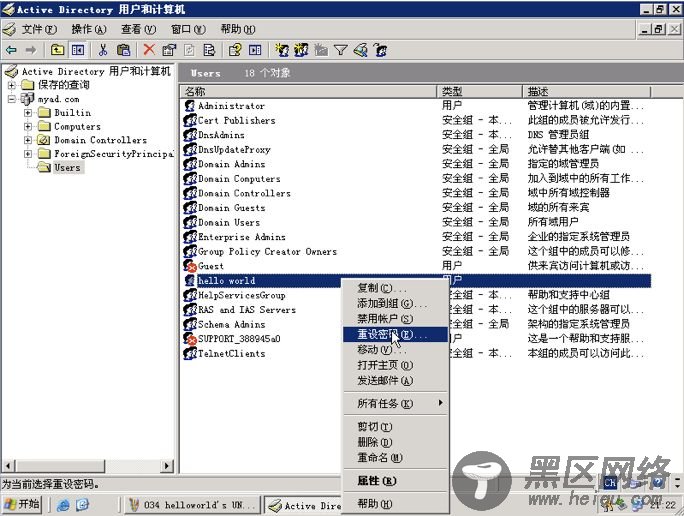Click the Refresh toolbar icon
684x516 pixels.
(x=189, y=50)
